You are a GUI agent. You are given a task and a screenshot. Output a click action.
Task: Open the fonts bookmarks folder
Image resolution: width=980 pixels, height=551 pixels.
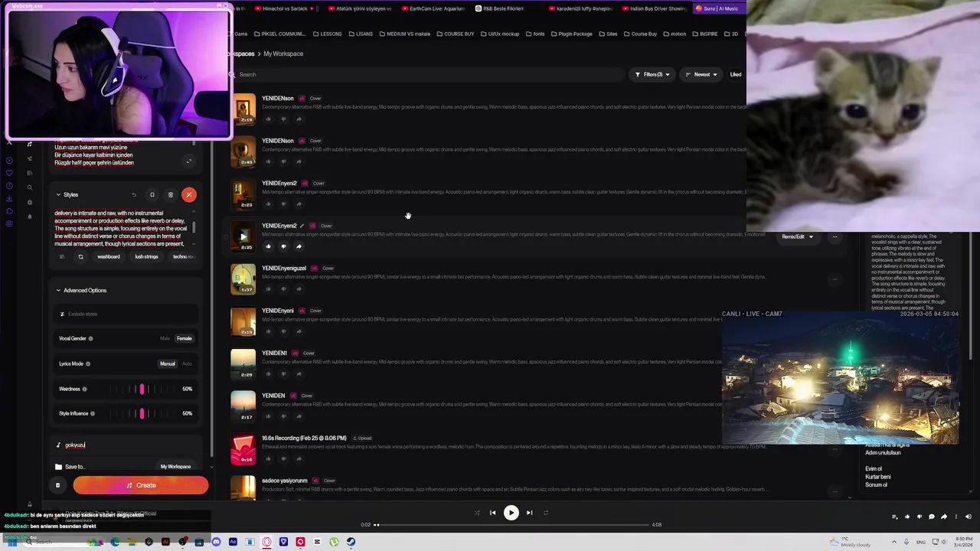535,34
